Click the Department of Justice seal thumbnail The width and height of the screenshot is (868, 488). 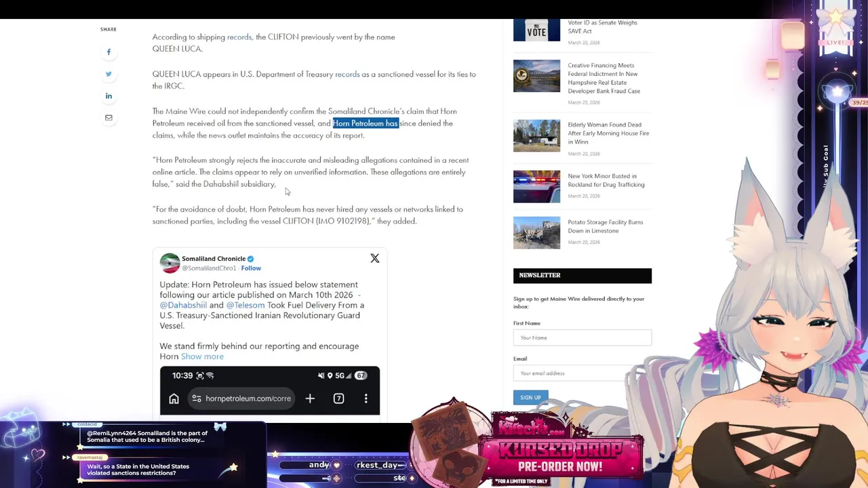coord(536,76)
